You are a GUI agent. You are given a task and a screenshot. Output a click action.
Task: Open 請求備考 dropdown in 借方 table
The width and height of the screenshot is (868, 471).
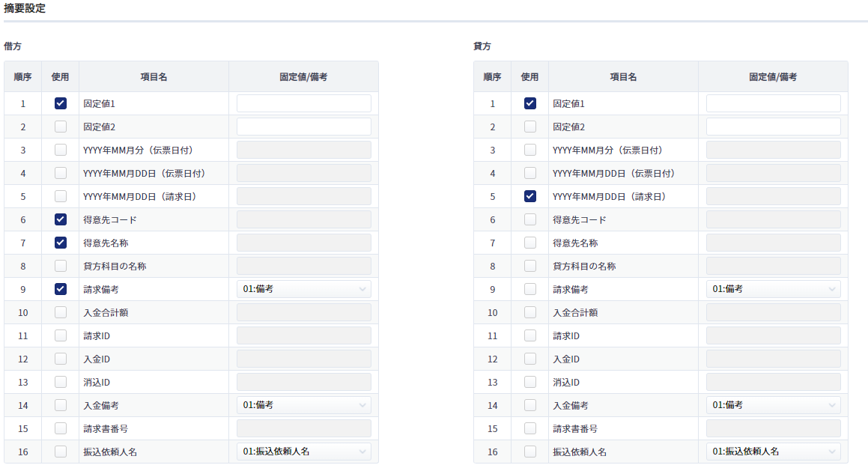click(x=303, y=289)
